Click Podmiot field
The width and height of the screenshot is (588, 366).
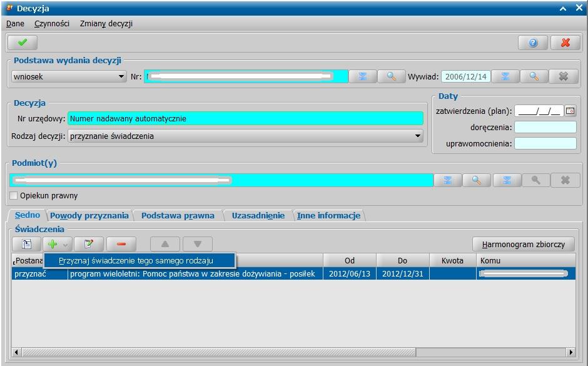pos(221,180)
